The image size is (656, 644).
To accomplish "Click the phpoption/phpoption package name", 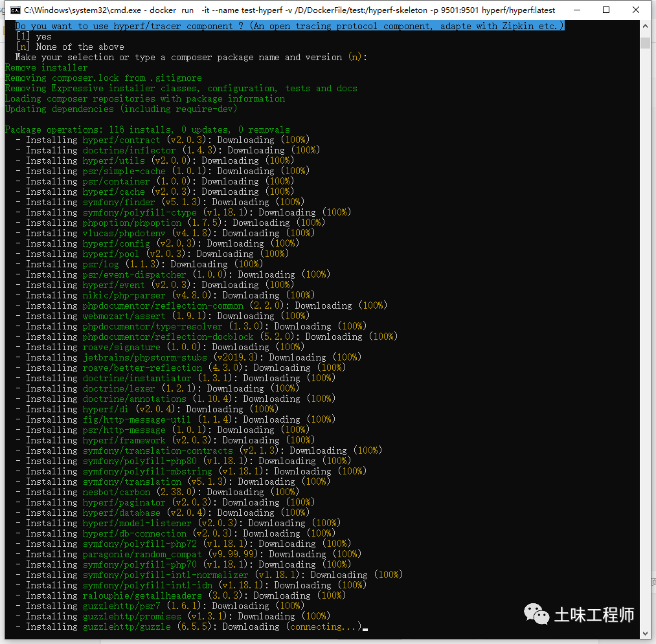I will [x=132, y=223].
